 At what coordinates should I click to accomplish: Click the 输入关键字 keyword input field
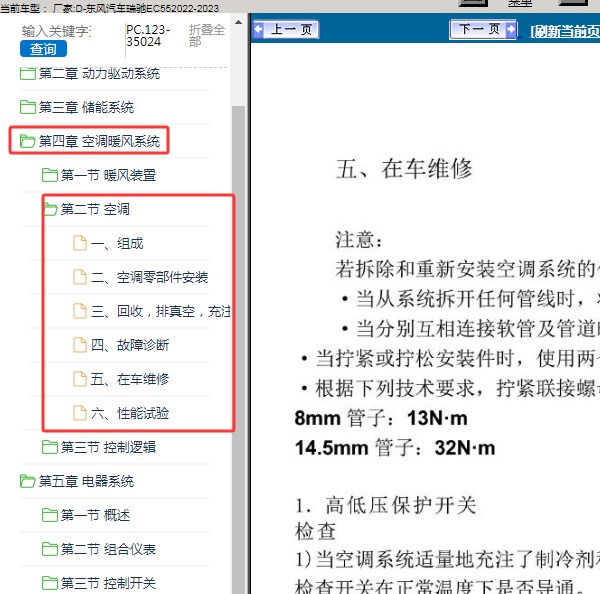56,31
